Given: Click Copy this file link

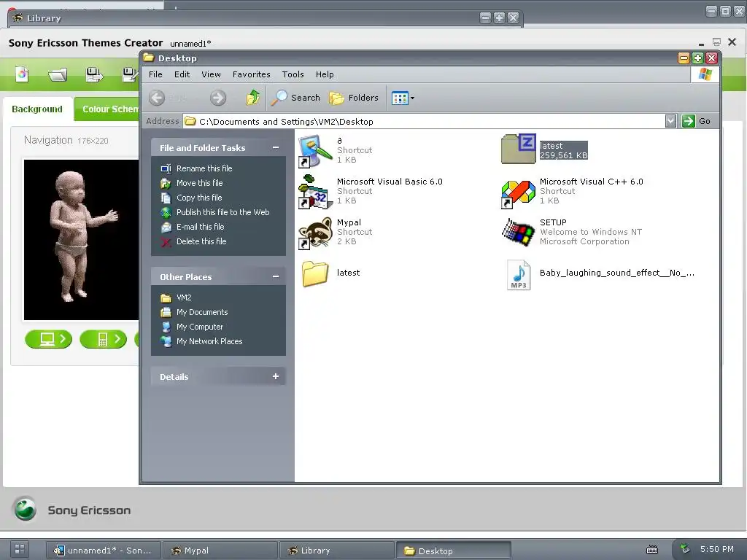Looking at the screenshot, I should 198,198.
